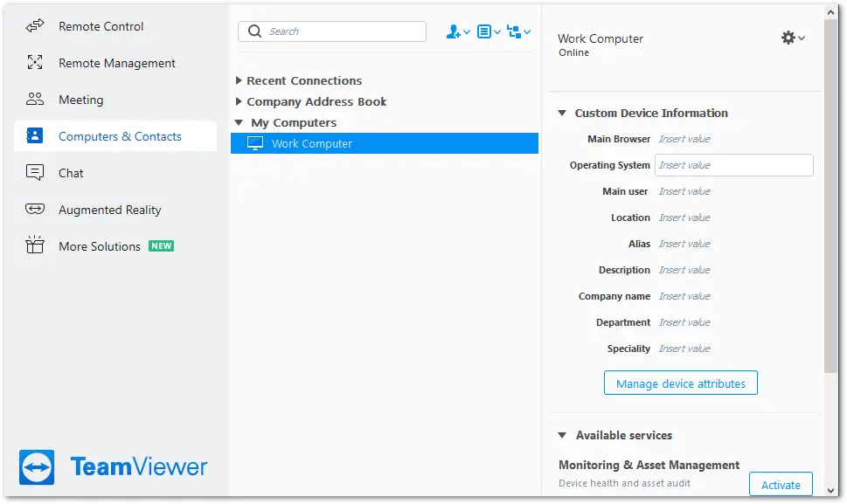
Task: Click the Monitoring & Asset Management heading
Action: pyautogui.click(x=649, y=466)
